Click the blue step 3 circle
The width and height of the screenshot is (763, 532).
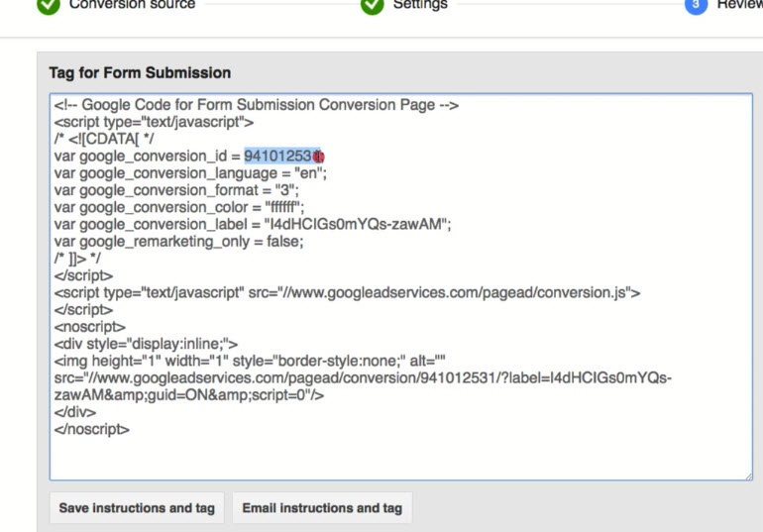point(696,5)
